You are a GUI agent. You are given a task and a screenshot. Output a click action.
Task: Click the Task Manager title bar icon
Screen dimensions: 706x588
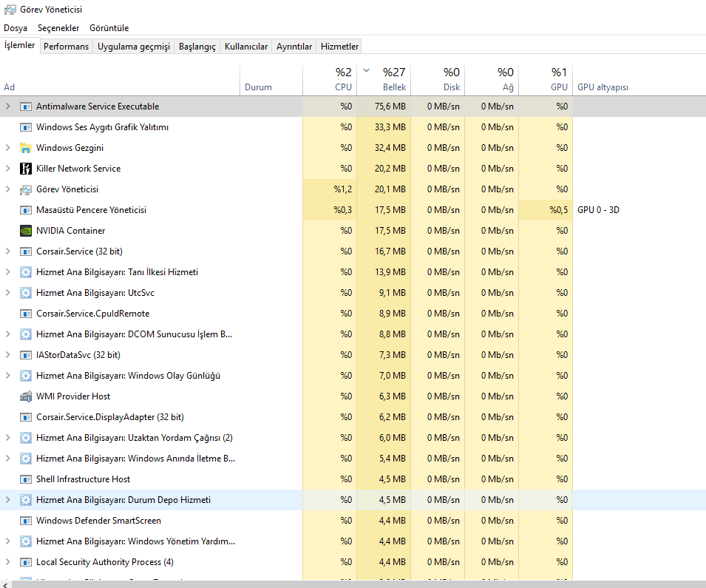[x=10, y=10]
